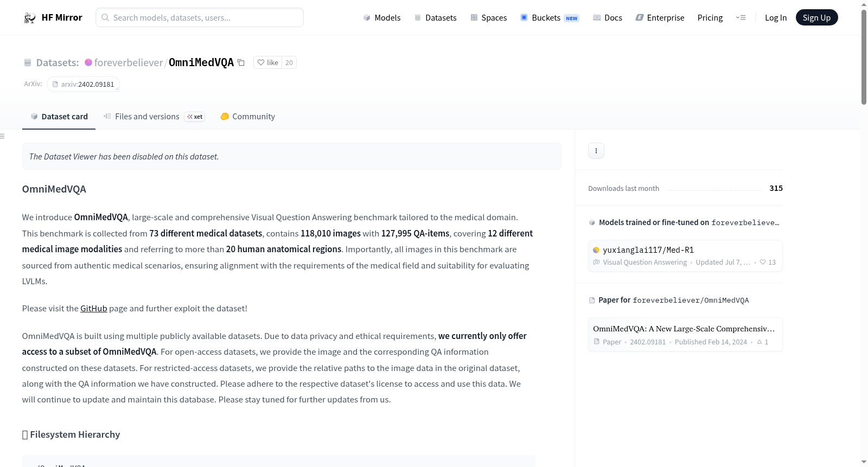Image resolution: width=868 pixels, height=467 pixels.
Task: Copy dataset name with the copy icon
Action: [x=241, y=62]
